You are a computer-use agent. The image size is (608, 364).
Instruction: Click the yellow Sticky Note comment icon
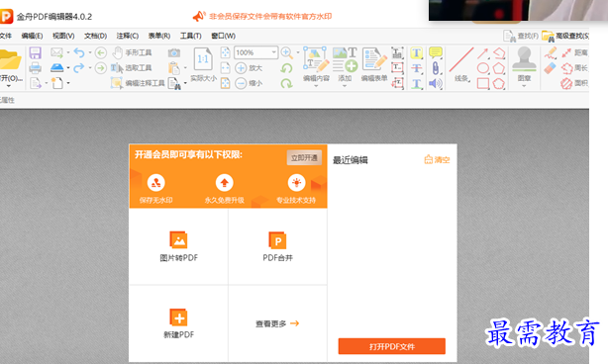tap(436, 52)
